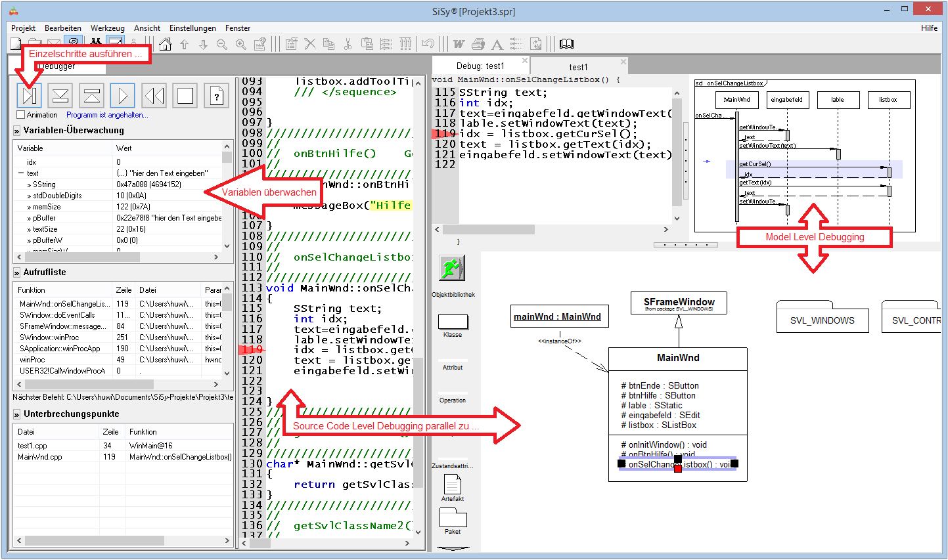Click the green running-man icon in object library
948x560 pixels.
coord(452,269)
